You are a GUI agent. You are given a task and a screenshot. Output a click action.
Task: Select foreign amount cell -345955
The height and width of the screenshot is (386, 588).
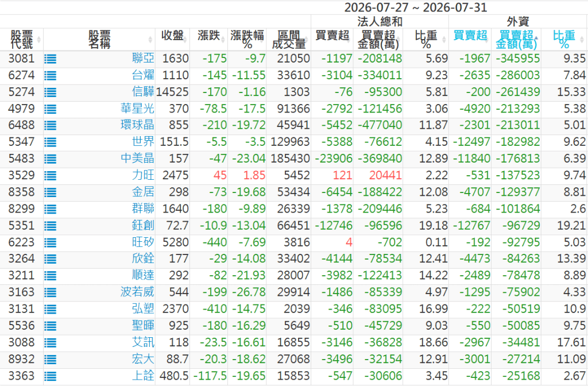point(517,59)
